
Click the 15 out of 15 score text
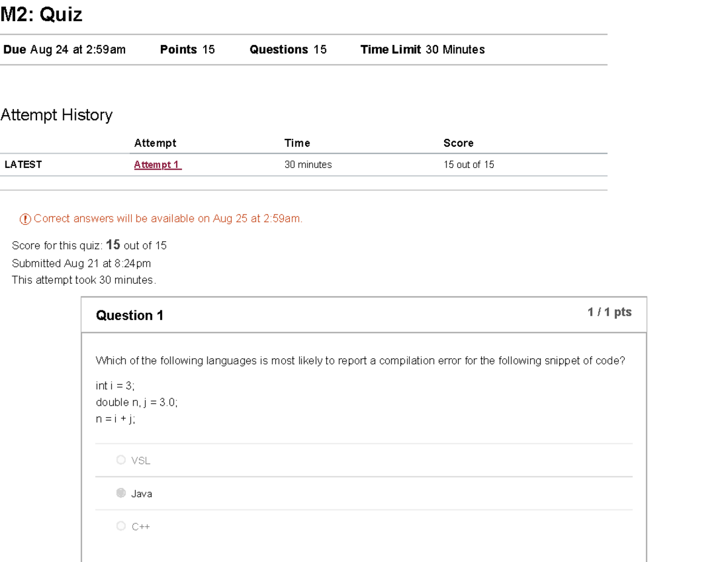[x=469, y=164]
